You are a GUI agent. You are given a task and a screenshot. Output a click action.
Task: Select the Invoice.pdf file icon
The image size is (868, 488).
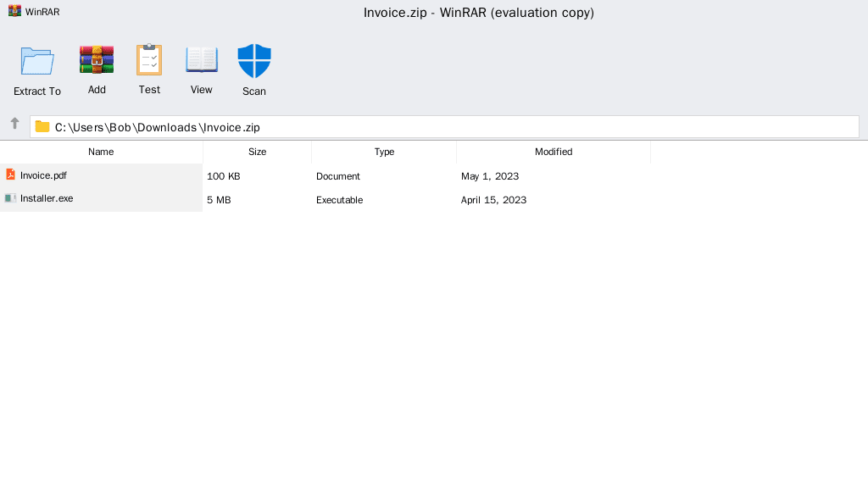point(10,175)
